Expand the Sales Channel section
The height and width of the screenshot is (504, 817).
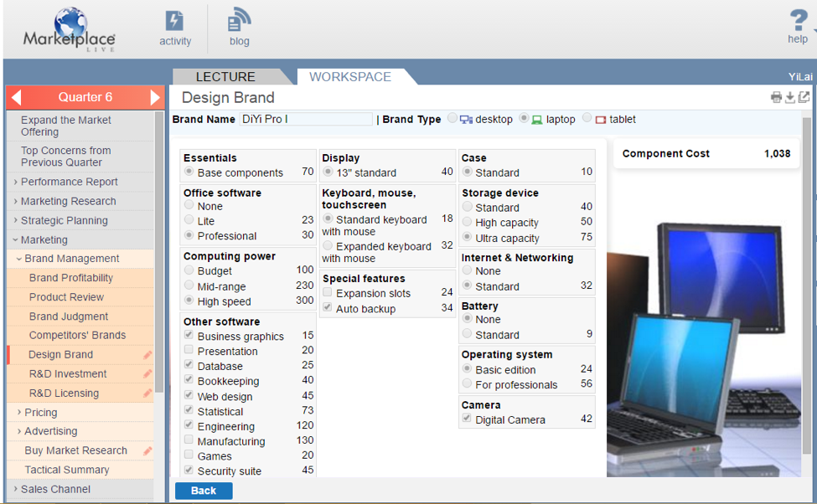click(x=55, y=489)
